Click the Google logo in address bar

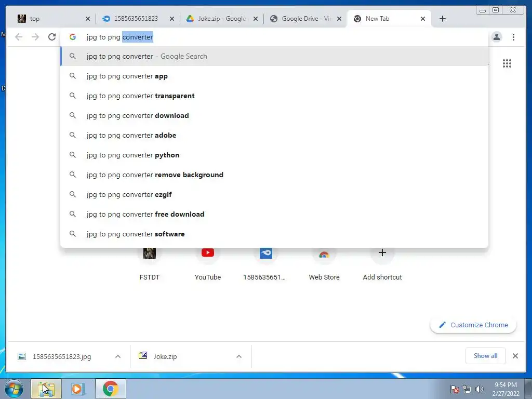click(x=73, y=37)
